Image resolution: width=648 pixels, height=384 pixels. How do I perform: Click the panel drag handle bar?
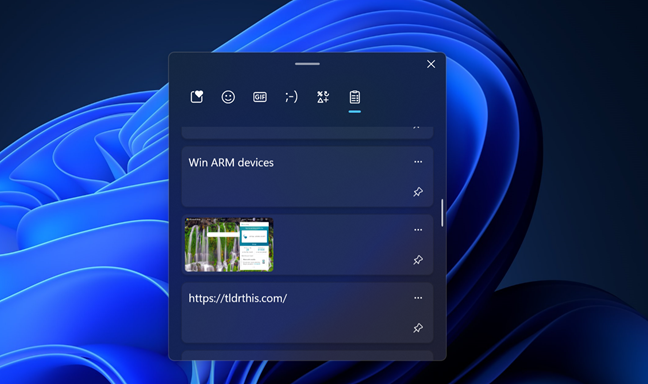tap(307, 64)
